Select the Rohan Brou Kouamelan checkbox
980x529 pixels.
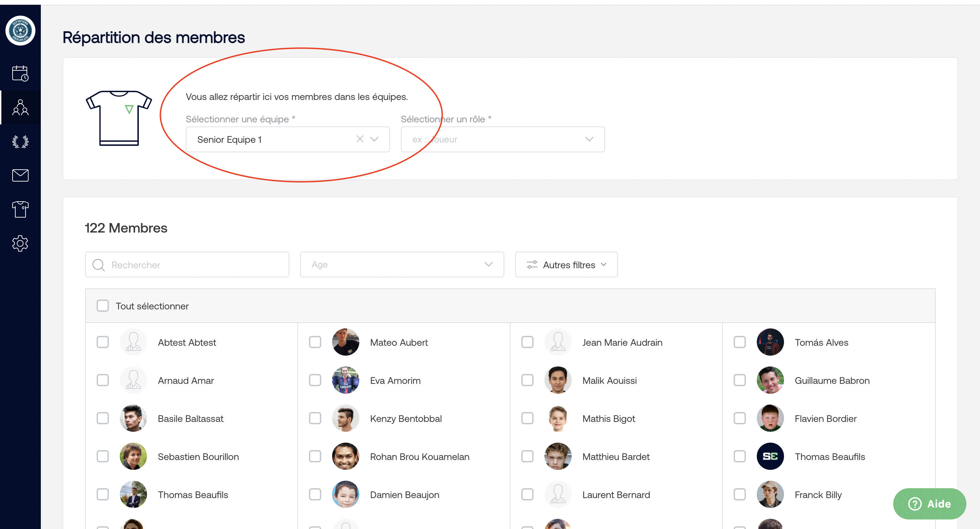tap(315, 456)
